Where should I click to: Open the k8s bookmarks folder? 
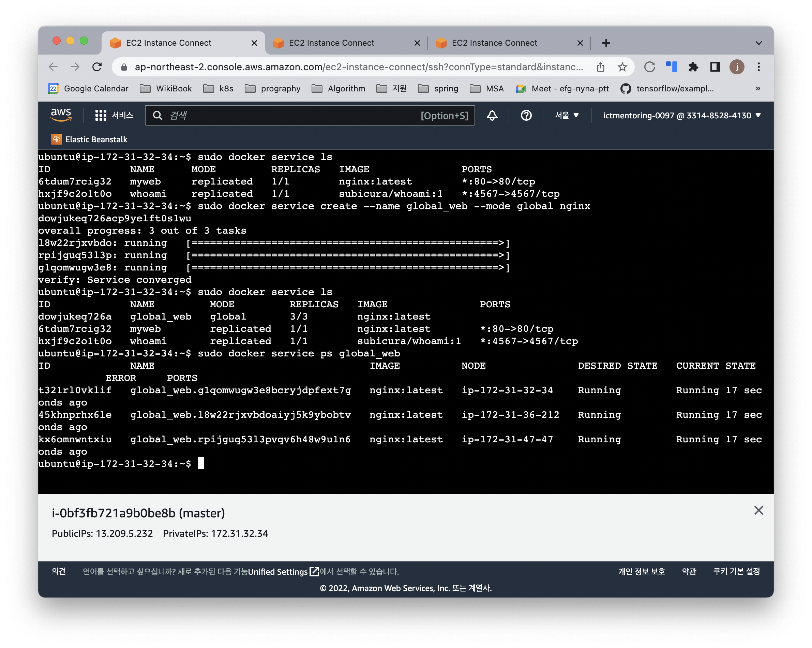(219, 89)
